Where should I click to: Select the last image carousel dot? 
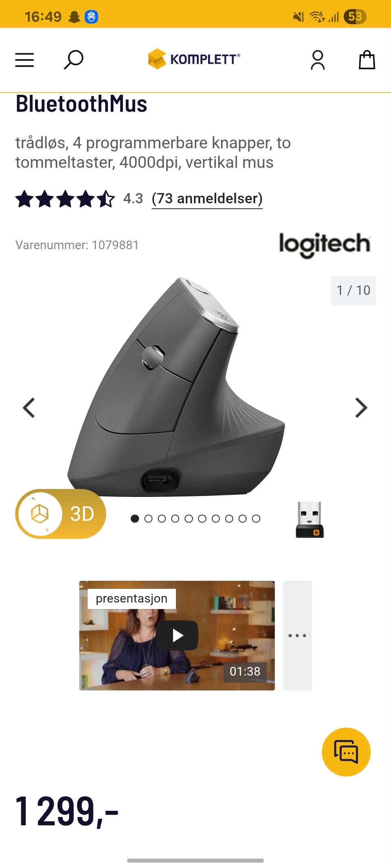(256, 518)
